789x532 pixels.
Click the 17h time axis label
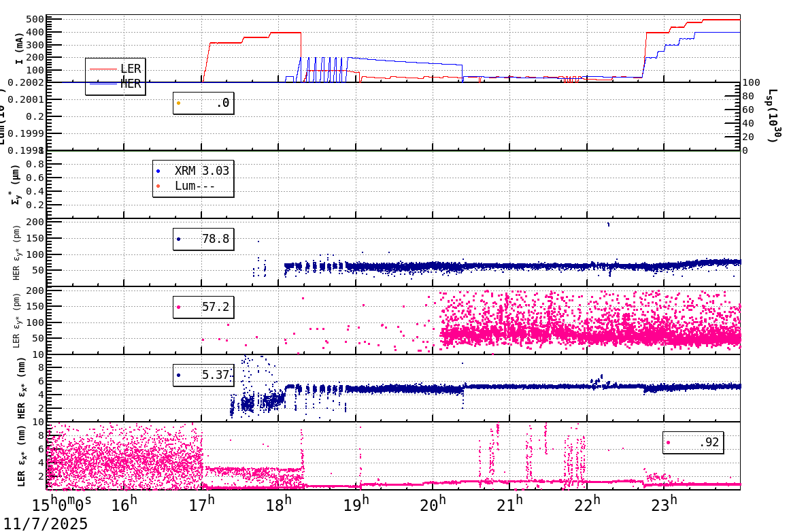click(x=201, y=504)
